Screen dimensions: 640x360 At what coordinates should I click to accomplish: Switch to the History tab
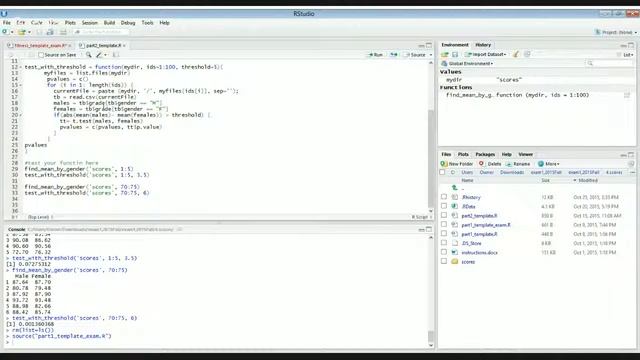click(483, 45)
